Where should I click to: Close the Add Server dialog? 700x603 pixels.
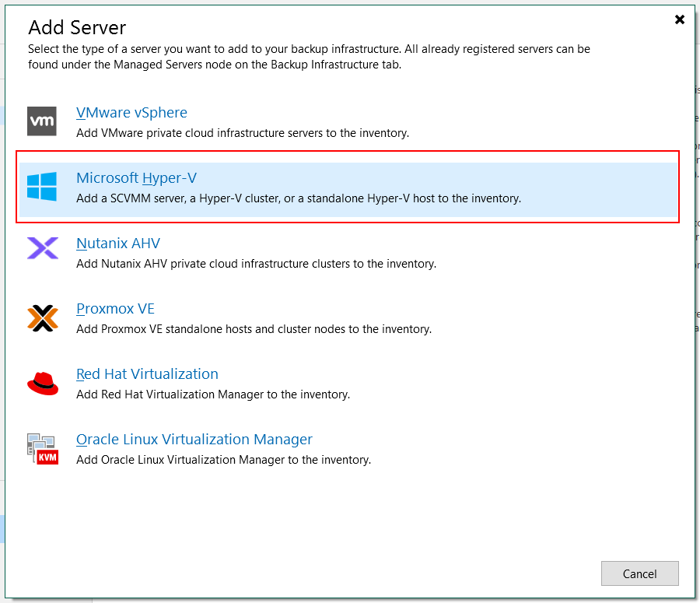pos(680,19)
